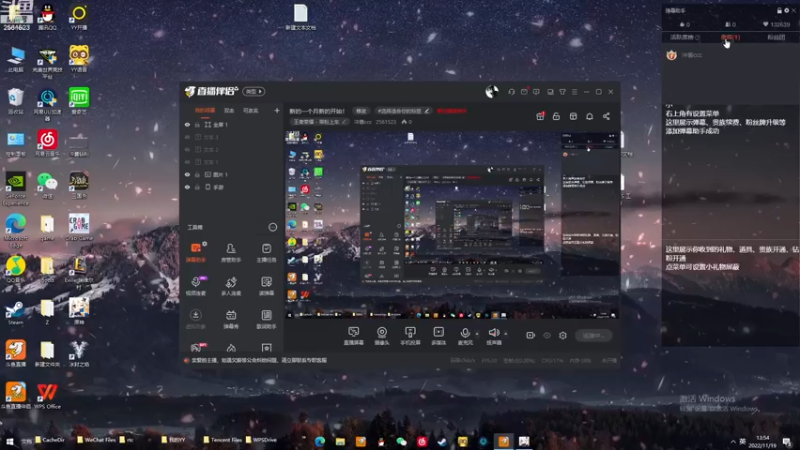Click the record video icon near settings gear
This screenshot has height=450, width=800.
[531, 335]
